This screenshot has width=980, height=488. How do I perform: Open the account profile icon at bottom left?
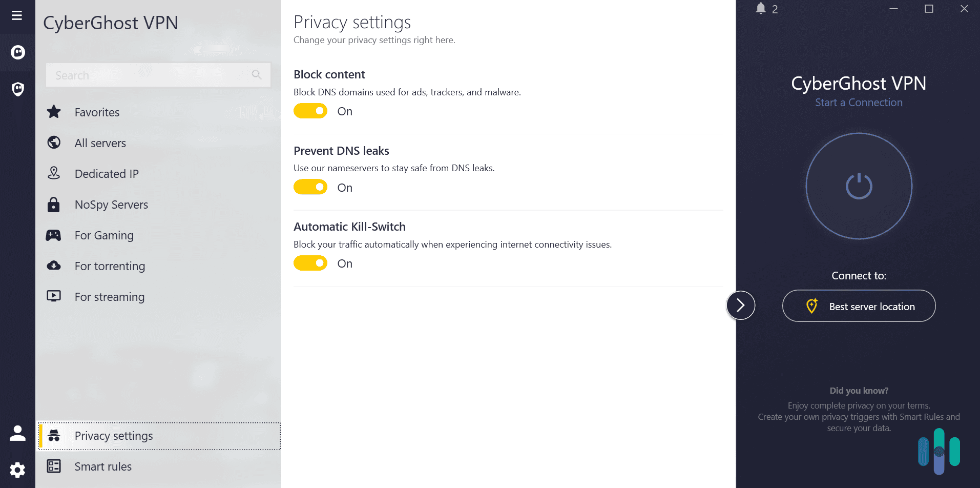pyautogui.click(x=17, y=433)
